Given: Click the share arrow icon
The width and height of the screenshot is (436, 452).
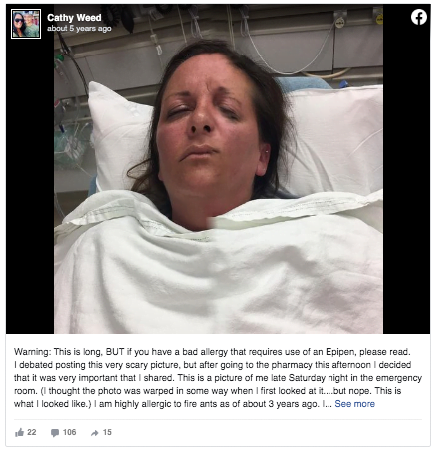Looking at the screenshot, I should point(95,433).
